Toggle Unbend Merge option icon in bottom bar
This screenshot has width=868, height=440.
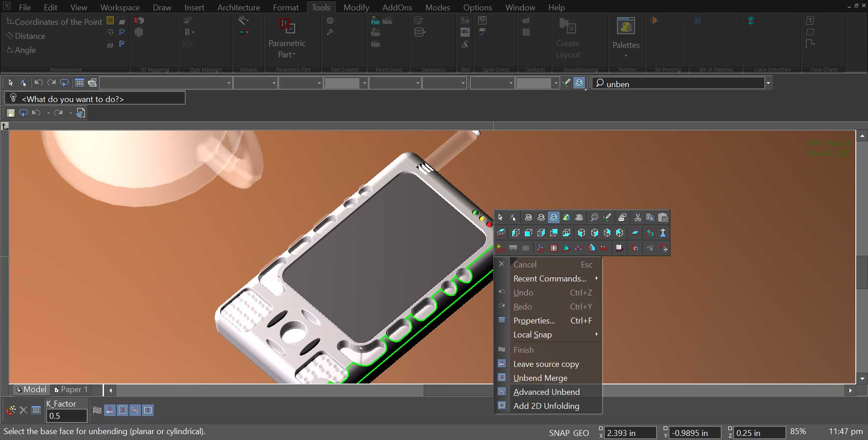(x=123, y=410)
